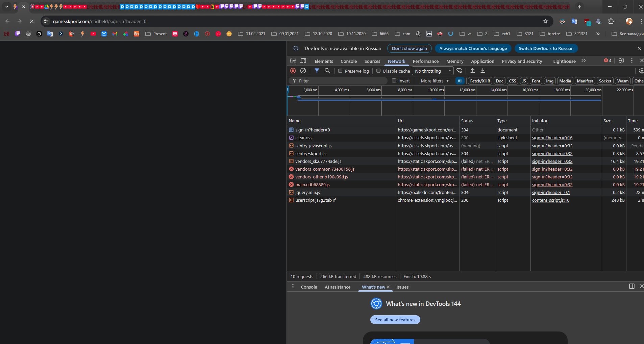The height and width of the screenshot is (344, 644).
Task: Expand the hidden DevTools tabs chevron
Action: coord(583,61)
